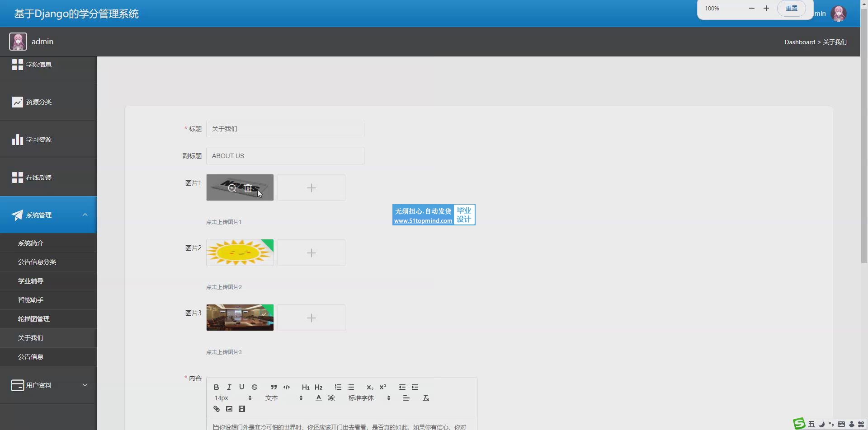The height and width of the screenshot is (430, 868).
Task: Click the sun thumbnail in 图片2
Action: [x=240, y=252]
